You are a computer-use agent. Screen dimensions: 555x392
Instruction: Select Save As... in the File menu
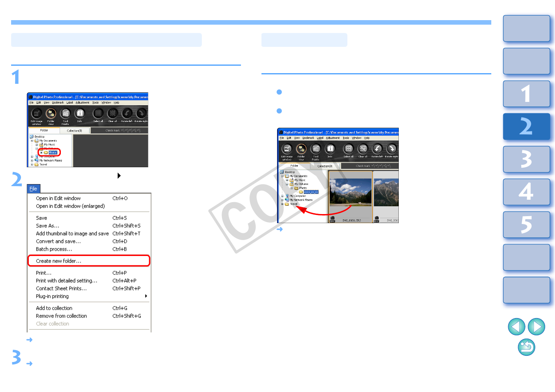tap(48, 226)
